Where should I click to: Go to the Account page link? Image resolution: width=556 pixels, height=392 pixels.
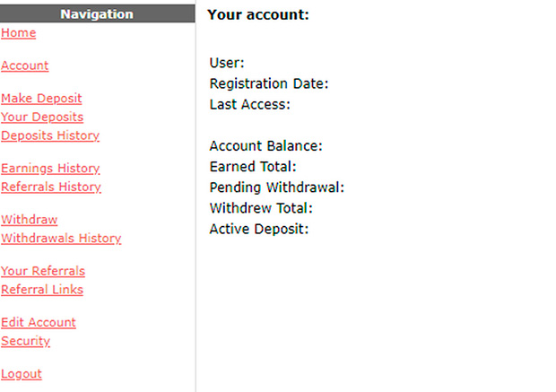tap(25, 65)
